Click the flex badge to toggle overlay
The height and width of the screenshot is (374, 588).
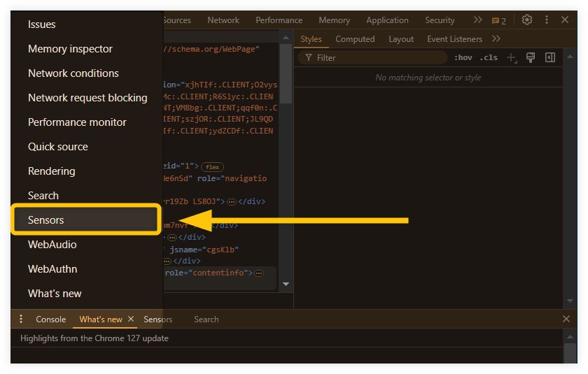coord(212,167)
